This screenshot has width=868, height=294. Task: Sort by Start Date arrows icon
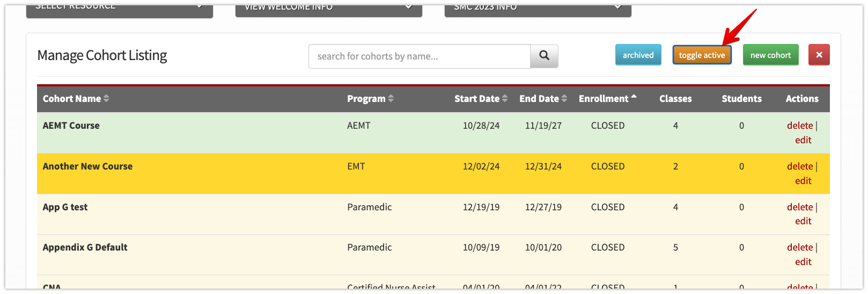click(505, 99)
